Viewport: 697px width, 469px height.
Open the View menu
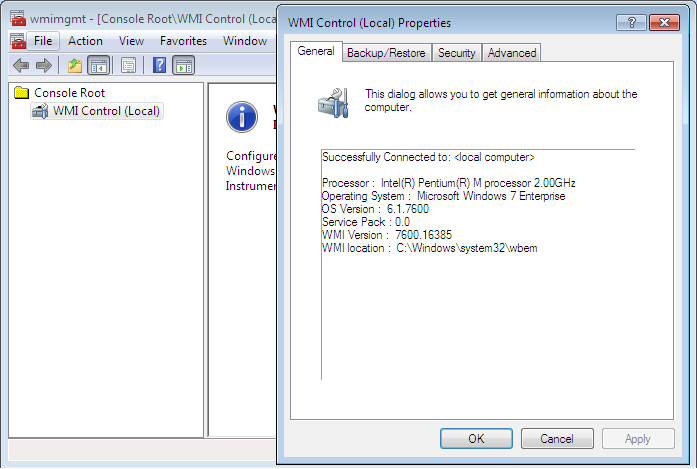click(131, 41)
